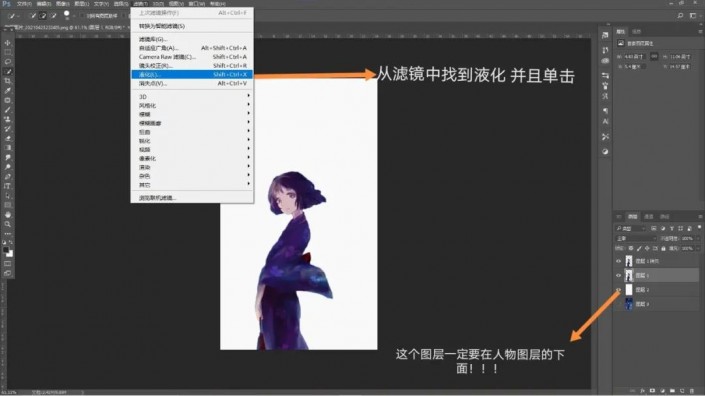Viewport: 705px width, 396px height.
Task: Click the search icon in the options bar
Action: 680,16
